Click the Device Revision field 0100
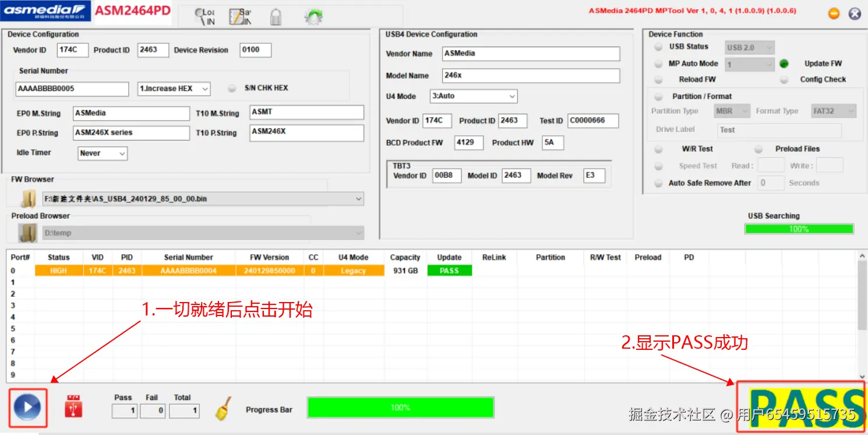The image size is (868, 435). pyautogui.click(x=256, y=50)
